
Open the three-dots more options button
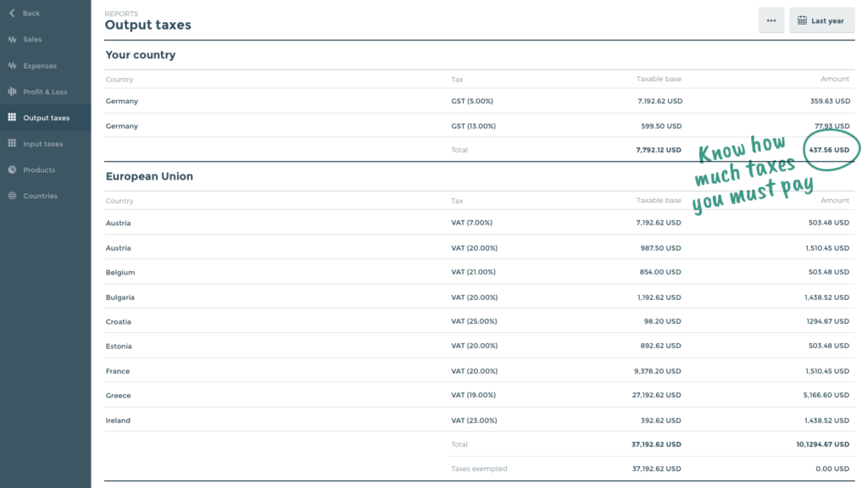point(771,20)
